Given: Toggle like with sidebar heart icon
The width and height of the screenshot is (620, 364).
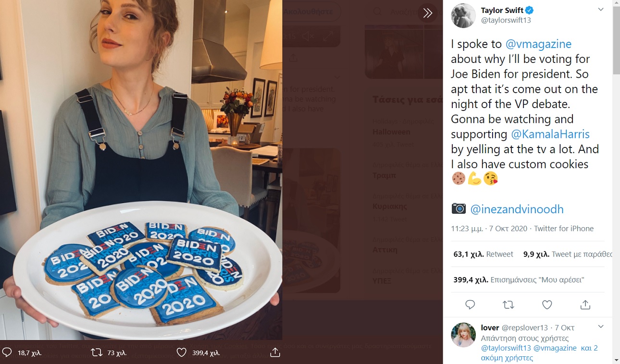Looking at the screenshot, I should pos(547,304).
